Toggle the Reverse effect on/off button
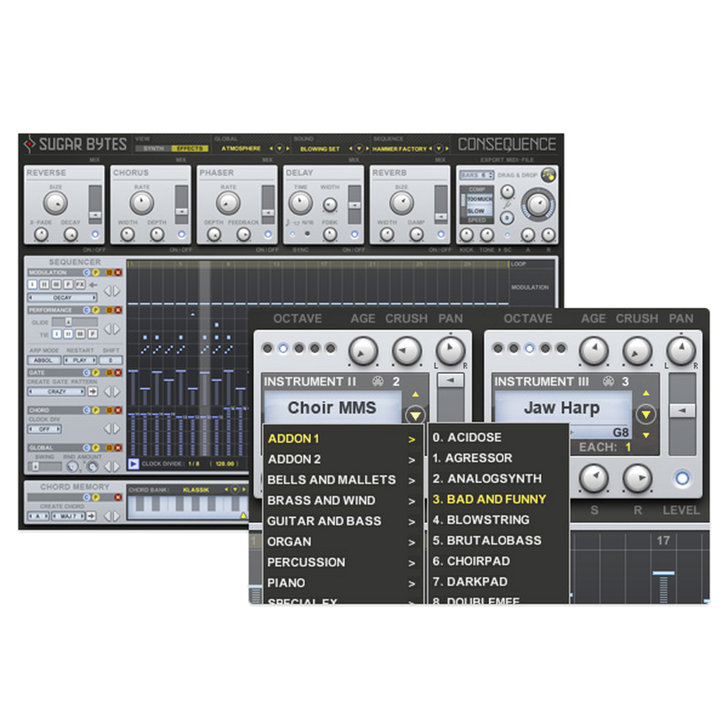 tap(95, 234)
